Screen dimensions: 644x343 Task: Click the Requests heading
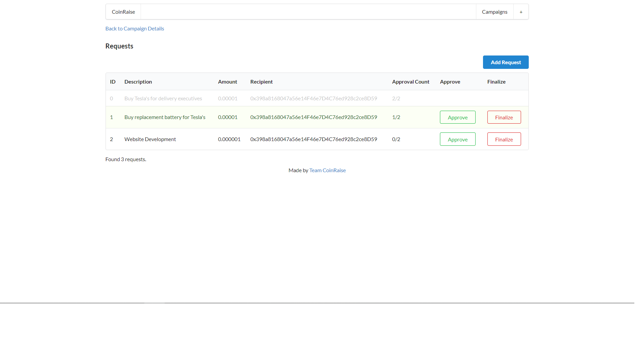coord(119,46)
